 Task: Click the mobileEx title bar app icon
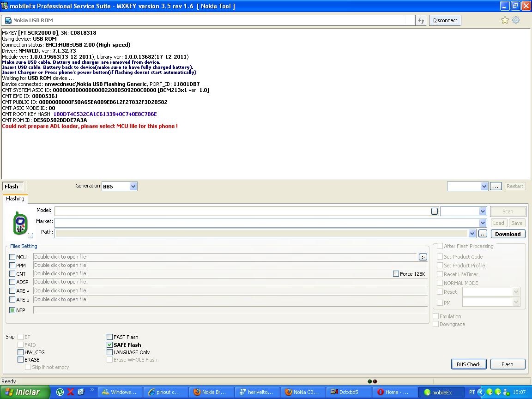click(5, 6)
